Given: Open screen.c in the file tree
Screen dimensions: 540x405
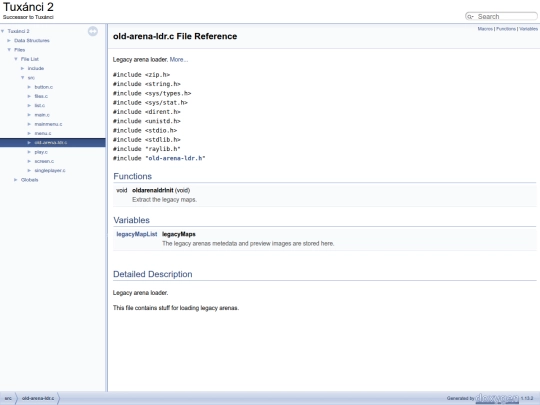Looking at the screenshot, I should [x=44, y=161].
